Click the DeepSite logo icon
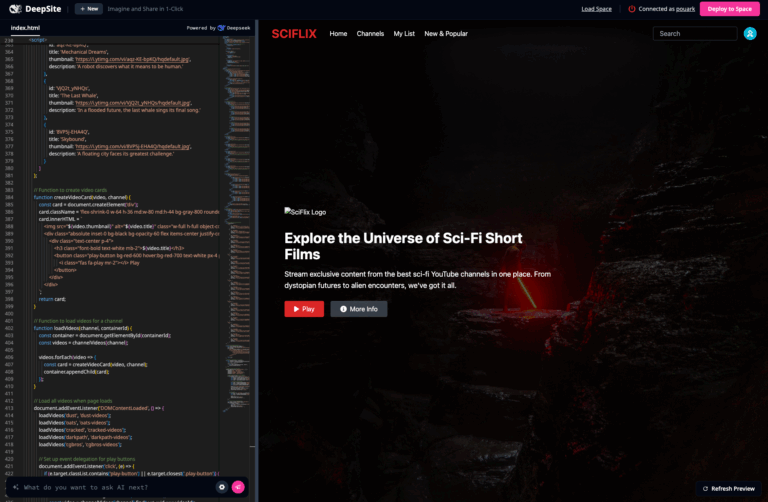The image size is (768, 502). pyautogui.click(x=15, y=9)
